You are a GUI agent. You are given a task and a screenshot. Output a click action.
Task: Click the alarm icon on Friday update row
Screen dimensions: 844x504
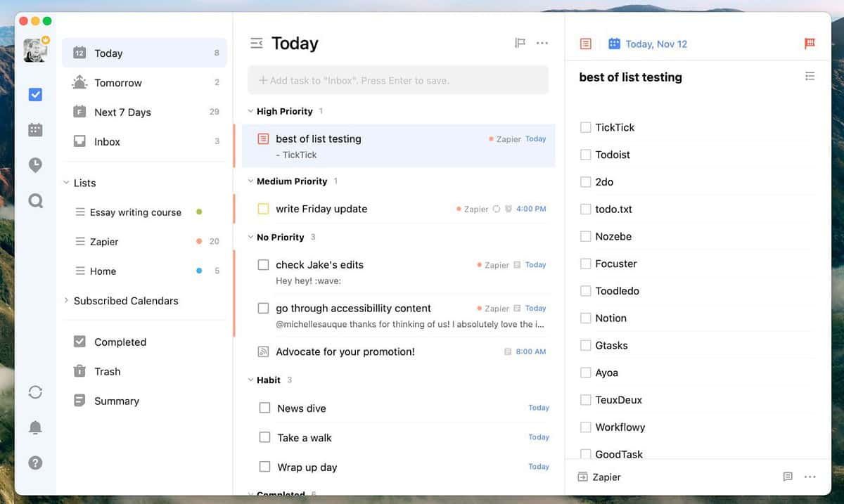[508, 209]
